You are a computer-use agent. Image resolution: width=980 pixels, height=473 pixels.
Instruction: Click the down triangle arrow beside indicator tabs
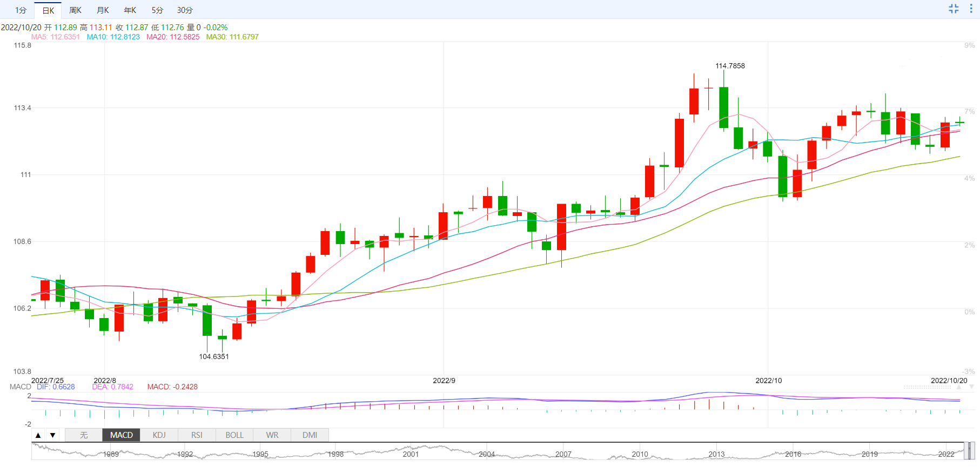[52, 435]
